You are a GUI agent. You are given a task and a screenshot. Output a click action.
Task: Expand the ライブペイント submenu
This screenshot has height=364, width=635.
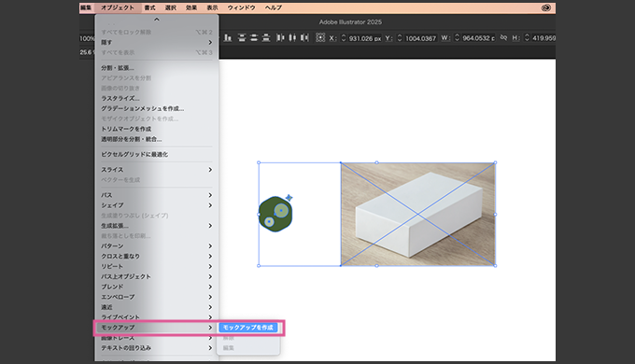pyautogui.click(x=156, y=317)
